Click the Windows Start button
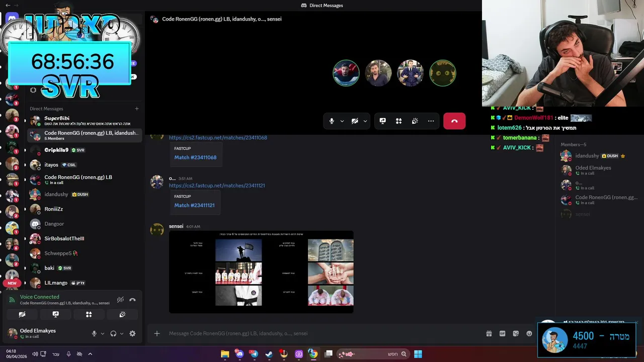644x362 pixels. [418, 354]
